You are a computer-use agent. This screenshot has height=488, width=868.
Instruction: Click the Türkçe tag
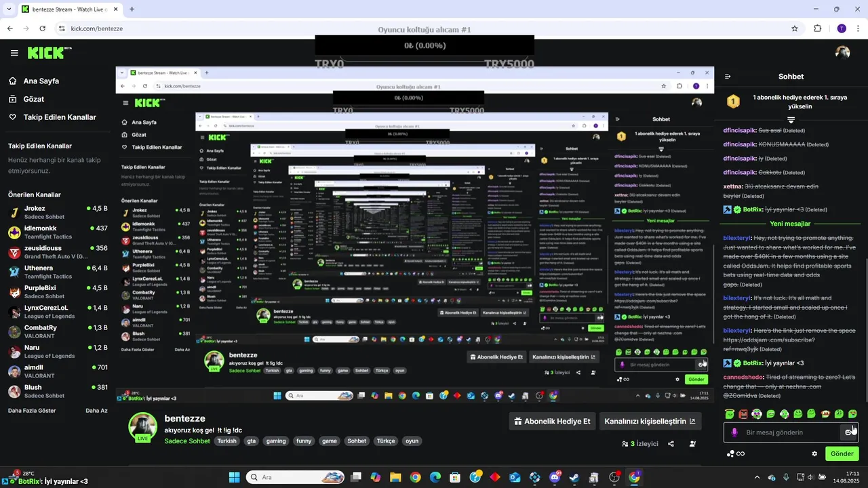pos(386,441)
